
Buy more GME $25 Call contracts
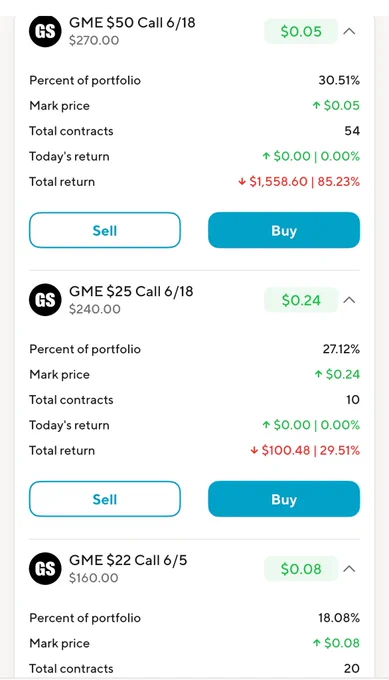point(284,499)
